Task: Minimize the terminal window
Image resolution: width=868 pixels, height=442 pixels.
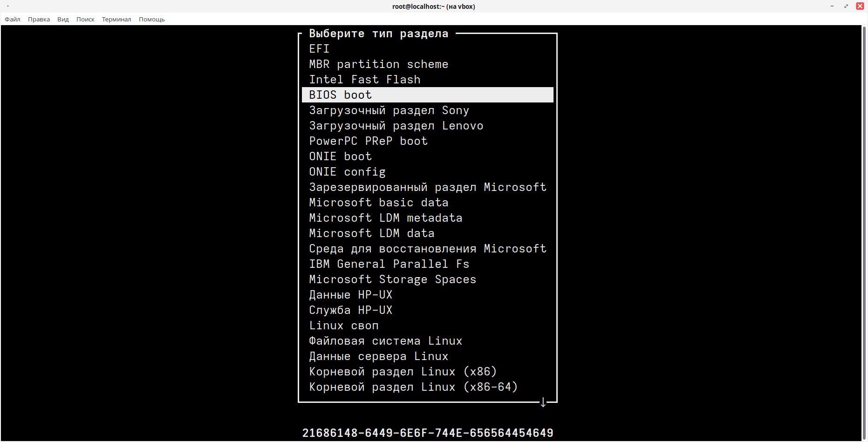Action: click(x=832, y=6)
